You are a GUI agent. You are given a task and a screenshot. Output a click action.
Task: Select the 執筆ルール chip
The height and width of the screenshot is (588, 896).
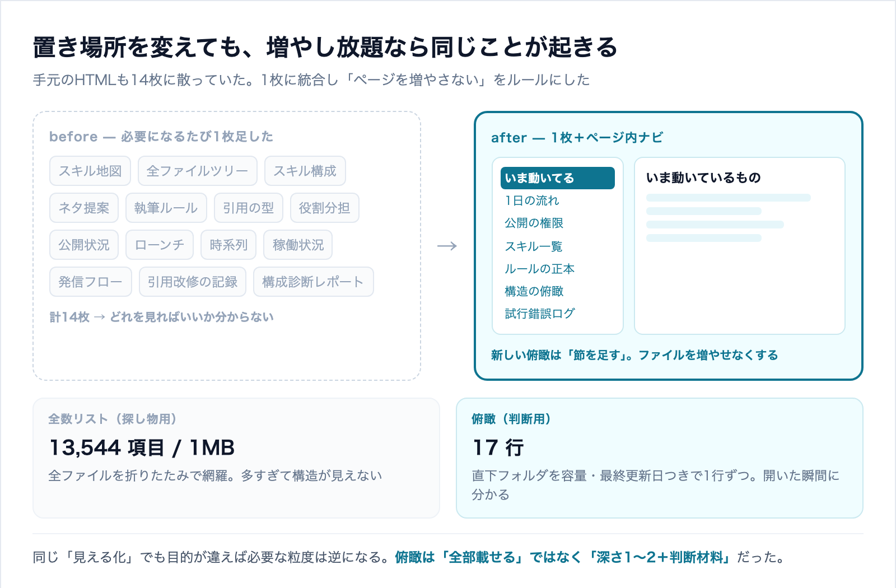(x=166, y=208)
